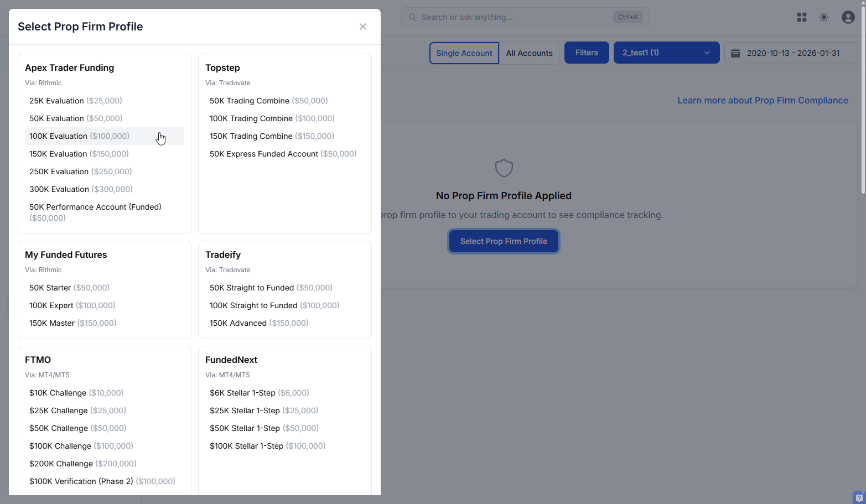Toggle the light/dark theme sun icon

(824, 17)
